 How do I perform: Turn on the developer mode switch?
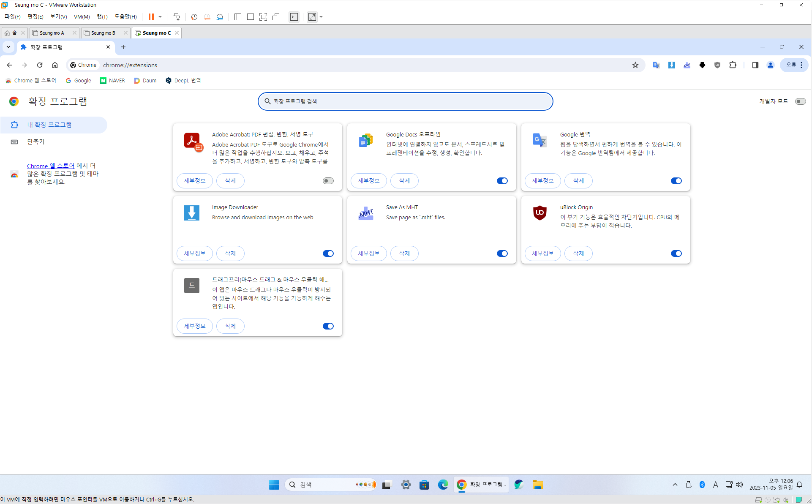click(x=800, y=101)
